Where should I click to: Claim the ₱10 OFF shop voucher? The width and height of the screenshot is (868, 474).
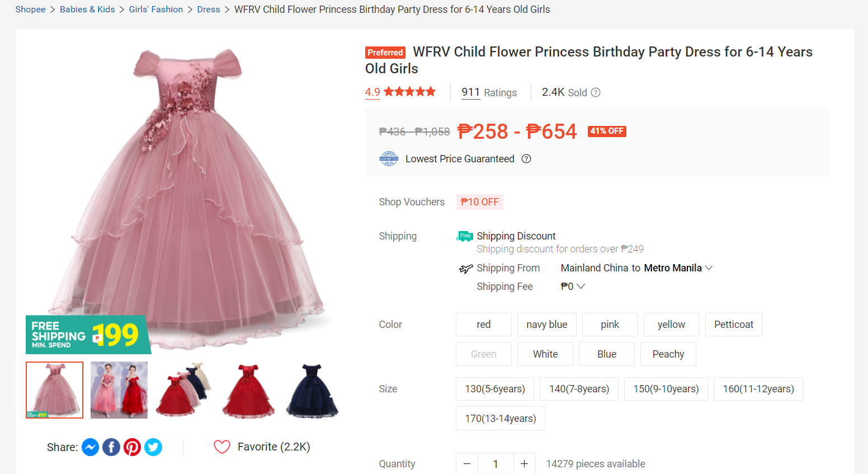(x=480, y=202)
